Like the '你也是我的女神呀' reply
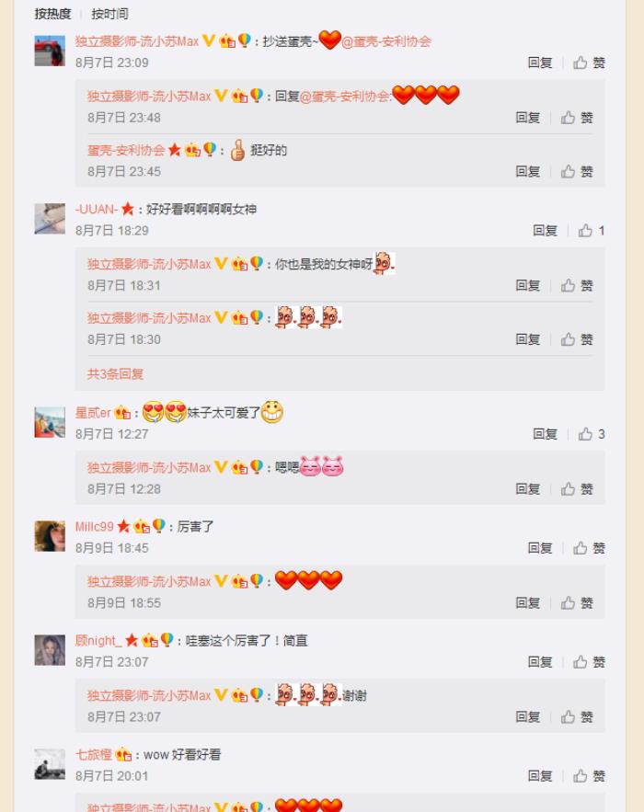The height and width of the screenshot is (812, 644). coord(577,285)
